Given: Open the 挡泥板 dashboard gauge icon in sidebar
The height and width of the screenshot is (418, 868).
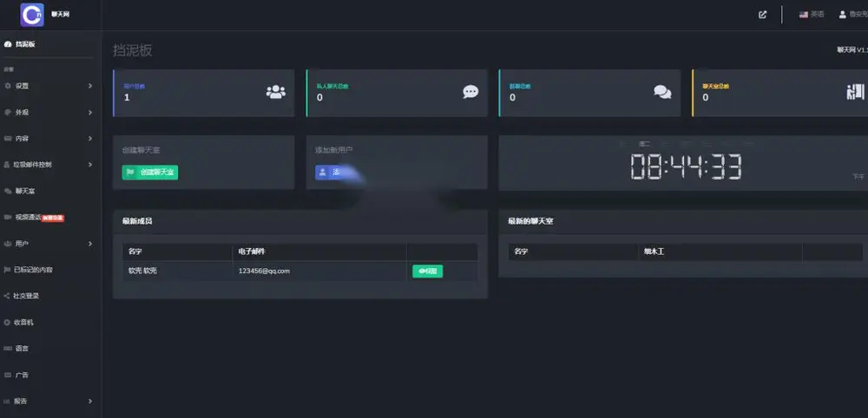Looking at the screenshot, I should pyautogui.click(x=8, y=44).
